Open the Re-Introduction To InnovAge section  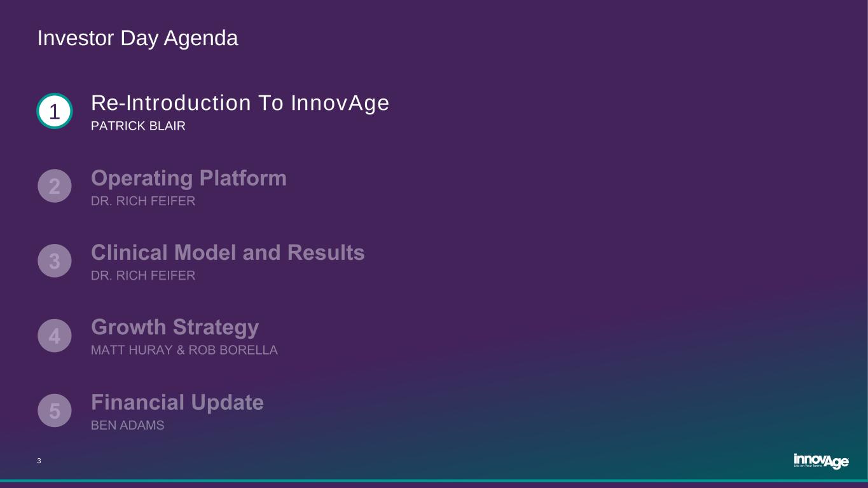(x=240, y=103)
